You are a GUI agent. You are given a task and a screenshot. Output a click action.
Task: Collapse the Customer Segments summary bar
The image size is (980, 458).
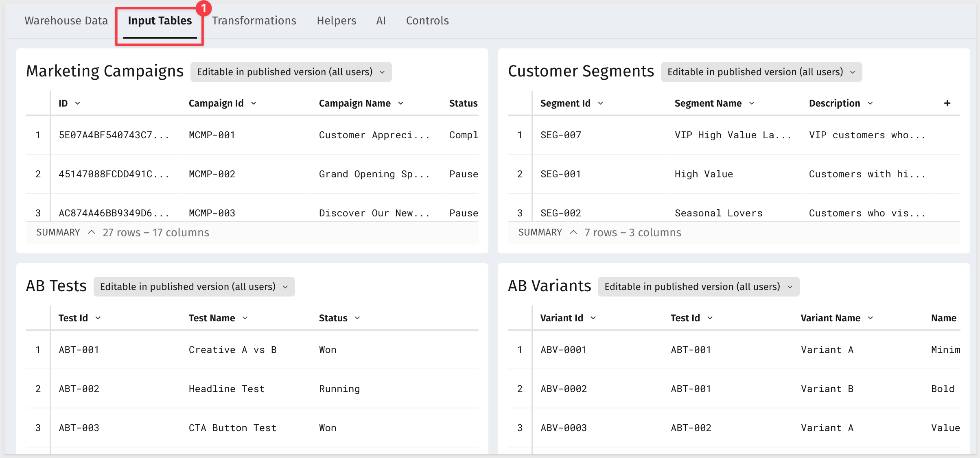[x=573, y=232]
